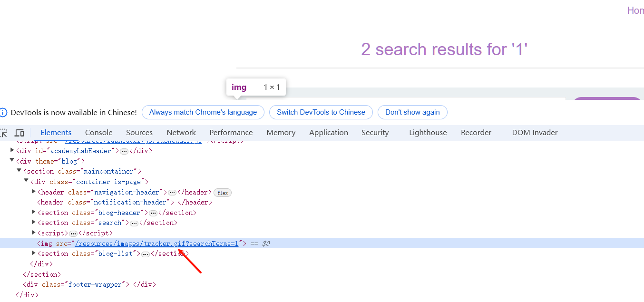Dismiss notice with Don't show again

[412, 112]
